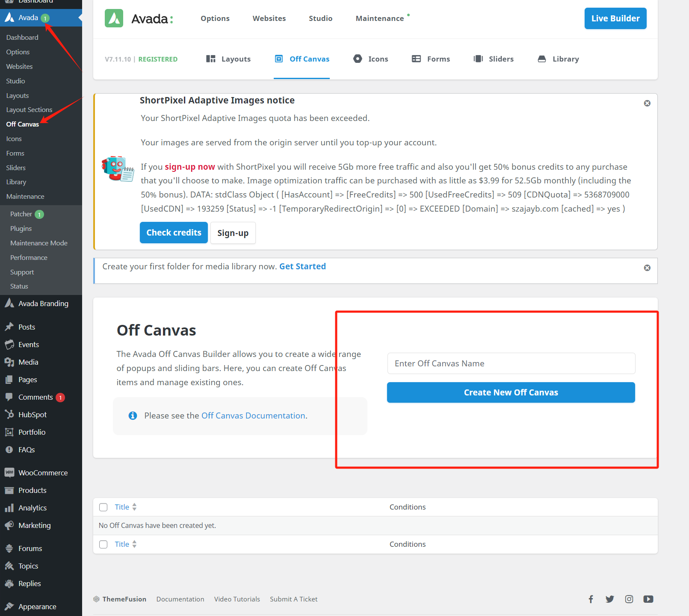689x616 pixels.
Task: Click ThemeFusion's Twitter icon in the footer
Action: point(609,599)
